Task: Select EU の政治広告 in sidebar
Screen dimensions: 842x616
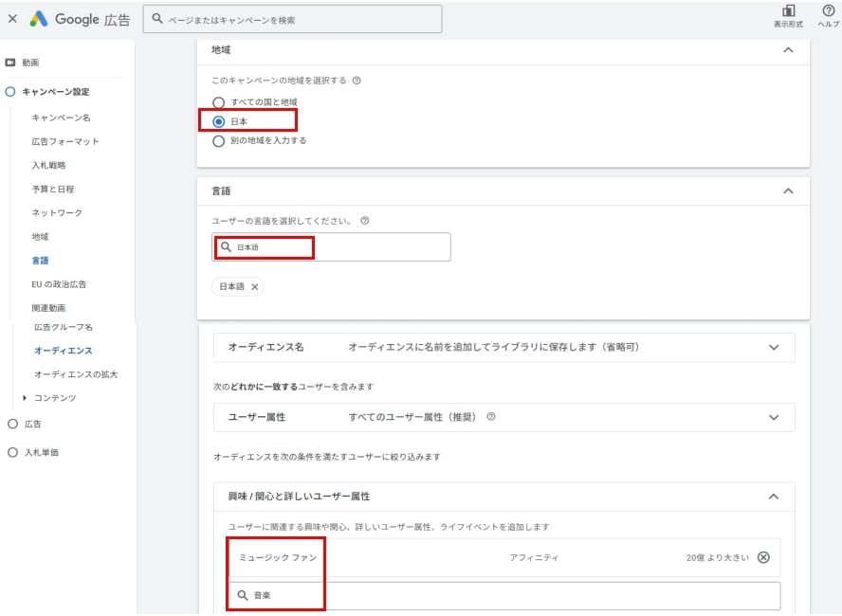Action: (x=59, y=284)
